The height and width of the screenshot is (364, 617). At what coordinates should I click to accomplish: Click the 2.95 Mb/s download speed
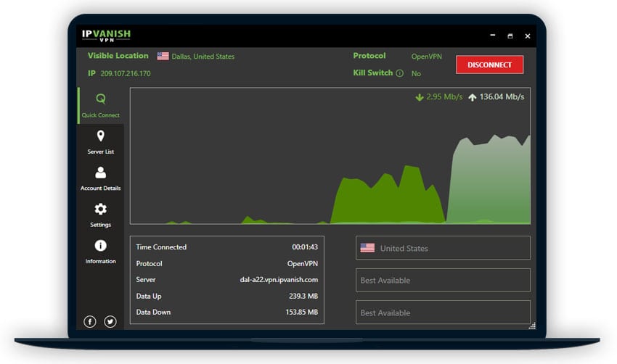tap(445, 96)
